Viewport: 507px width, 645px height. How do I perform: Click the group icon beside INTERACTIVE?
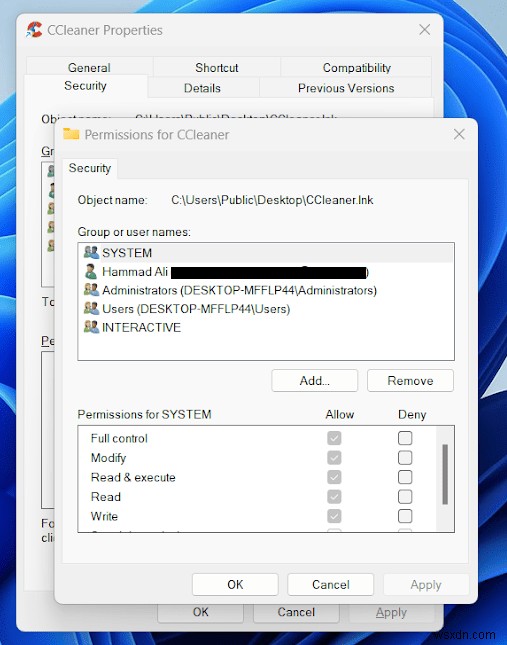91,327
